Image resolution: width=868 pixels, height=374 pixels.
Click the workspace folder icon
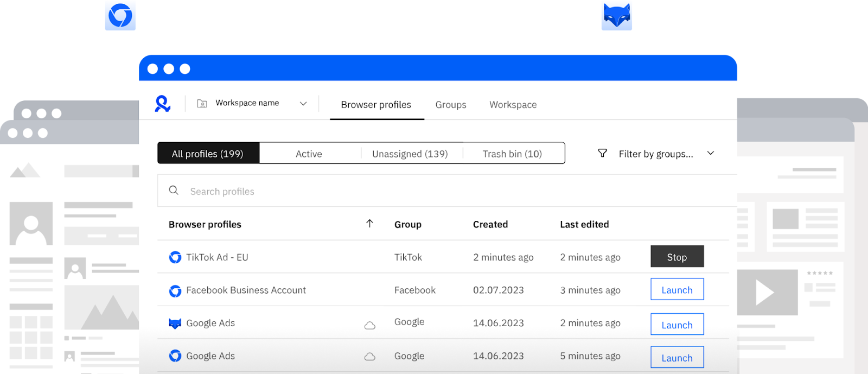point(202,104)
